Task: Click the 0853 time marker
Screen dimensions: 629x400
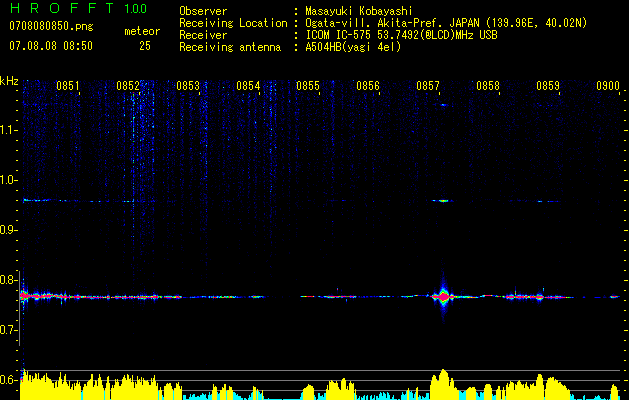Action: click(x=188, y=85)
